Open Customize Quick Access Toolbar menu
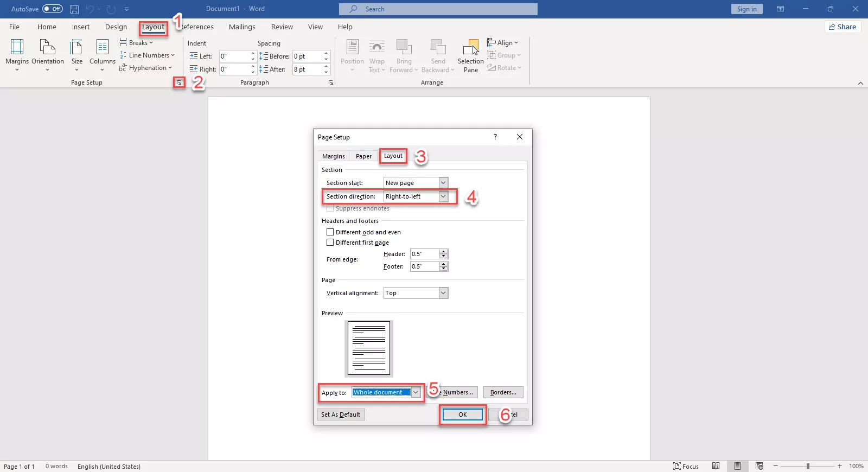 [x=126, y=9]
